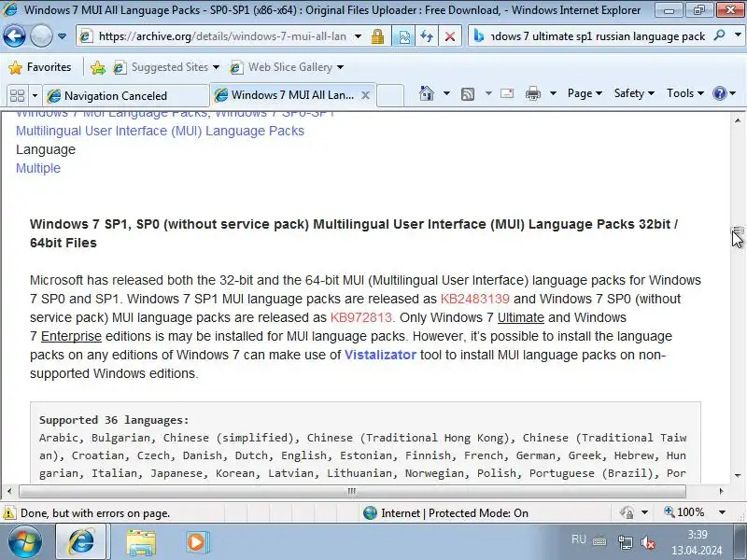Switch to the Navigation Canceled tab
The image size is (747, 560).
coord(126,95)
